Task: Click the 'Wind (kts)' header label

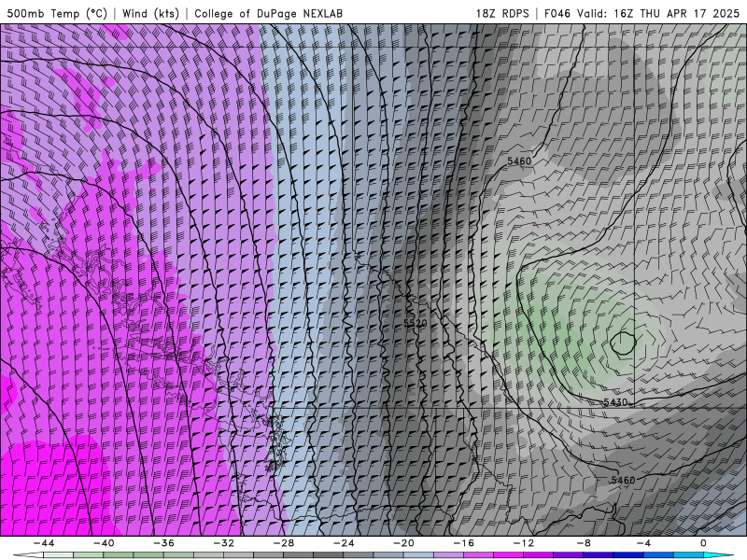Action: tap(150, 13)
